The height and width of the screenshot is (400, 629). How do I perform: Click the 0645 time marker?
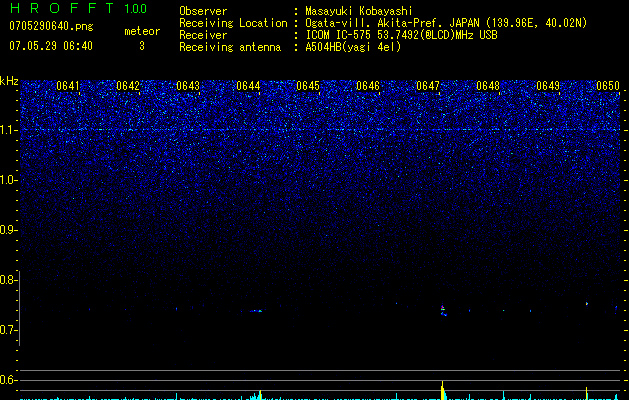[308, 86]
